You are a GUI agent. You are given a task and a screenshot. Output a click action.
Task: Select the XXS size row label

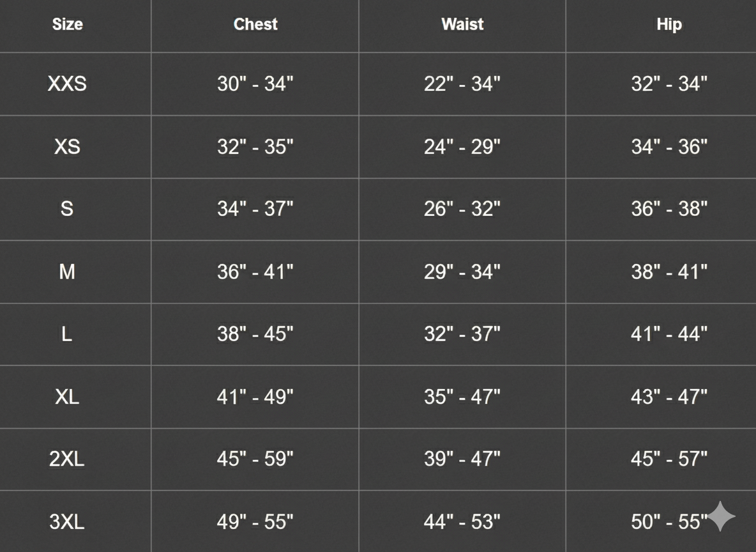click(67, 84)
